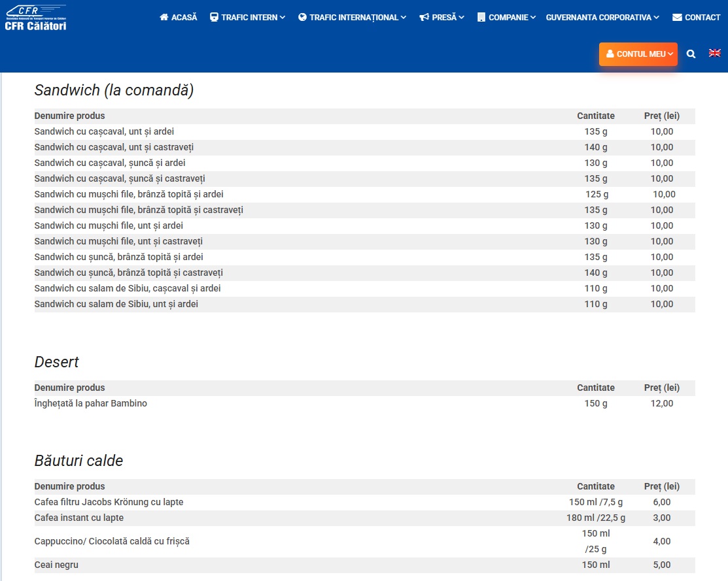Switch language using the UK flag
Image resolution: width=728 pixels, height=581 pixels.
tap(715, 53)
